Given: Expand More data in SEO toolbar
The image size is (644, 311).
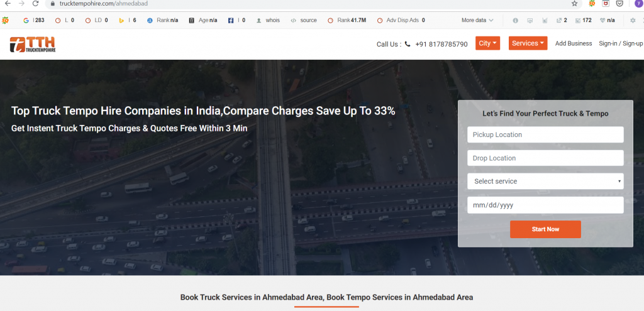Looking at the screenshot, I should coord(477,20).
